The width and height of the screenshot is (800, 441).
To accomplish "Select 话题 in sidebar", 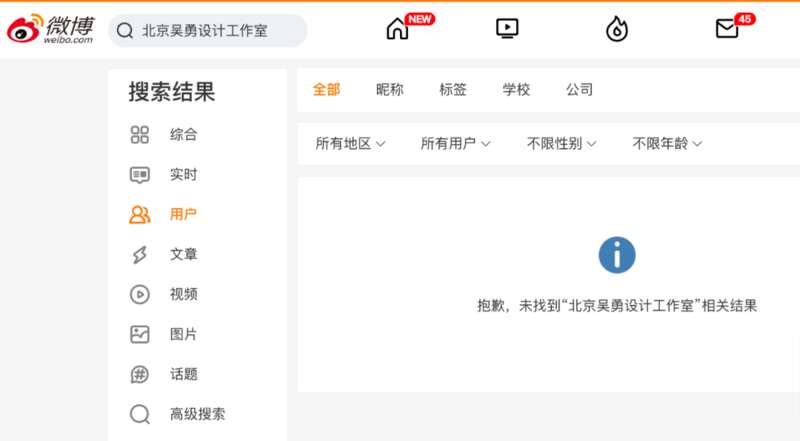I will [183, 374].
